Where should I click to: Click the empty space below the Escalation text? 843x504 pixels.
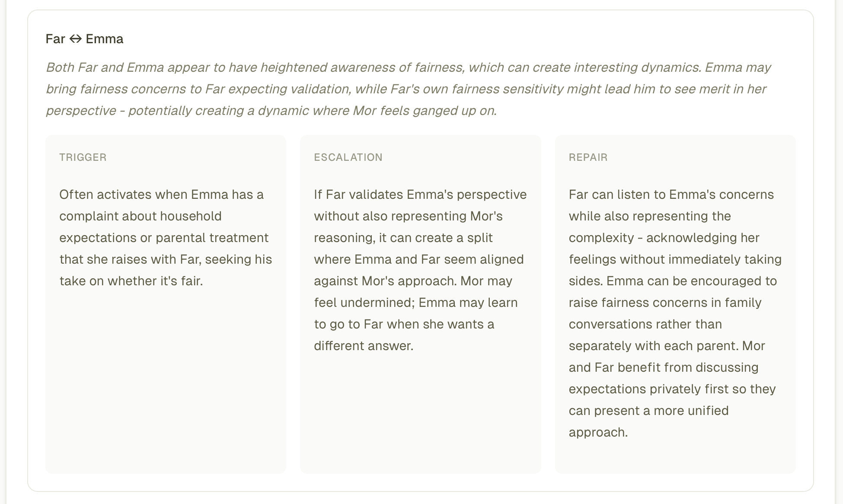[420, 415]
